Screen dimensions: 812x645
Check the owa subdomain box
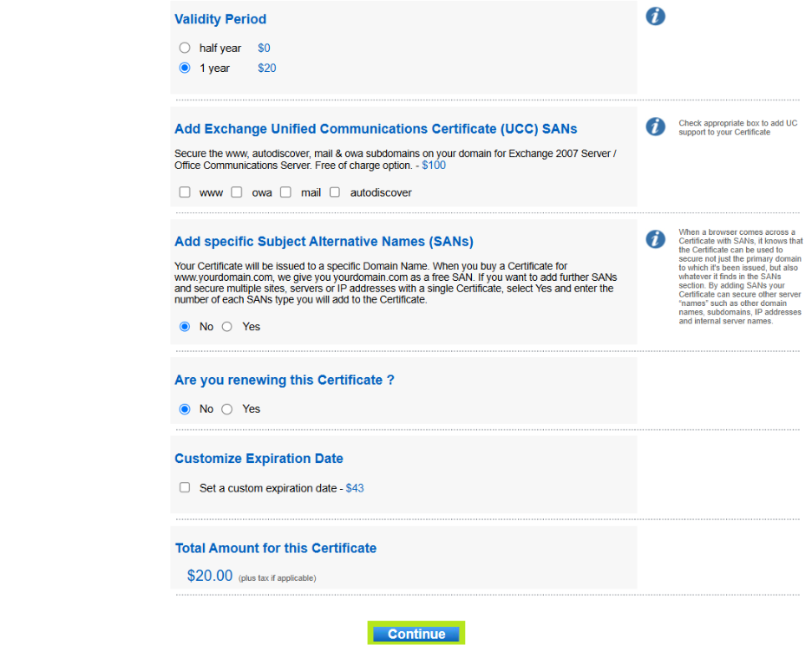237,192
